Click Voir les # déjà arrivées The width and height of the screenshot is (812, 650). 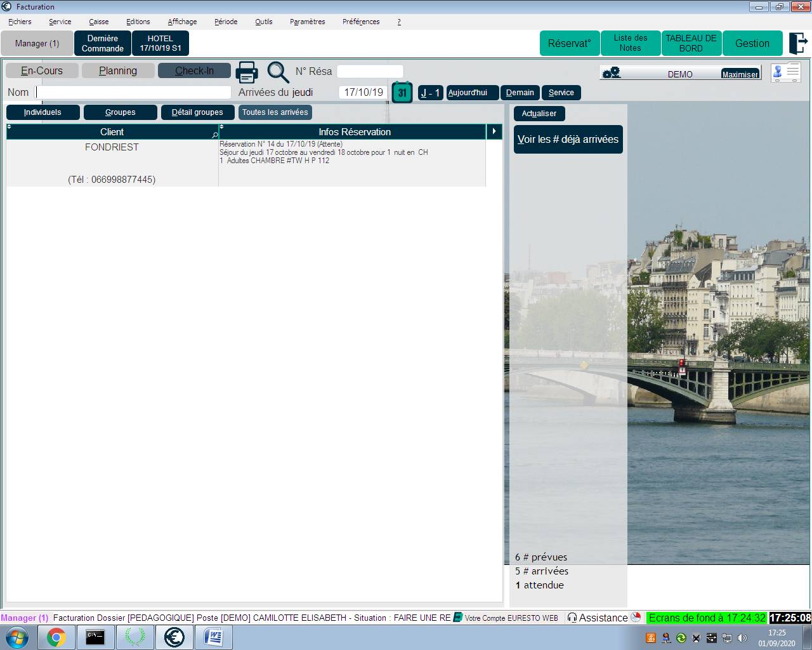point(568,139)
